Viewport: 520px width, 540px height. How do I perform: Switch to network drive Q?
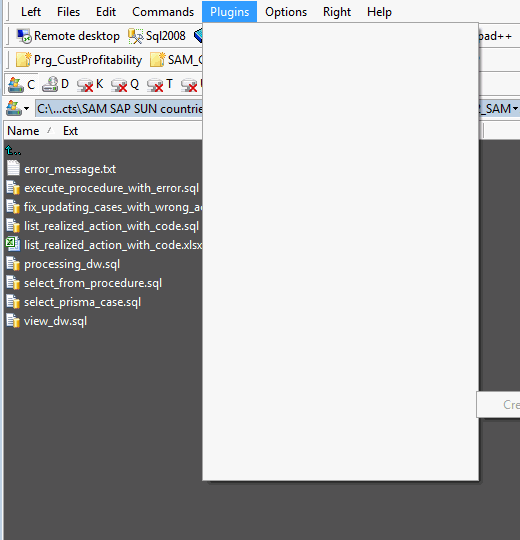click(125, 84)
